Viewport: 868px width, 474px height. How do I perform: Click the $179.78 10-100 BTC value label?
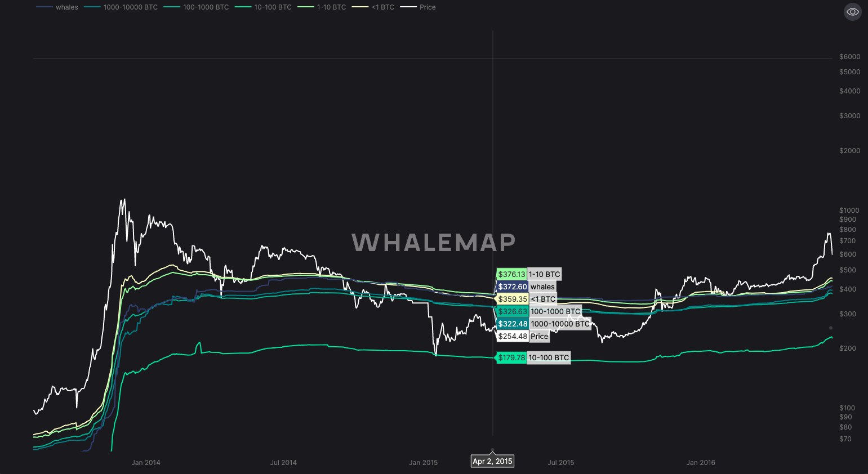click(x=533, y=357)
